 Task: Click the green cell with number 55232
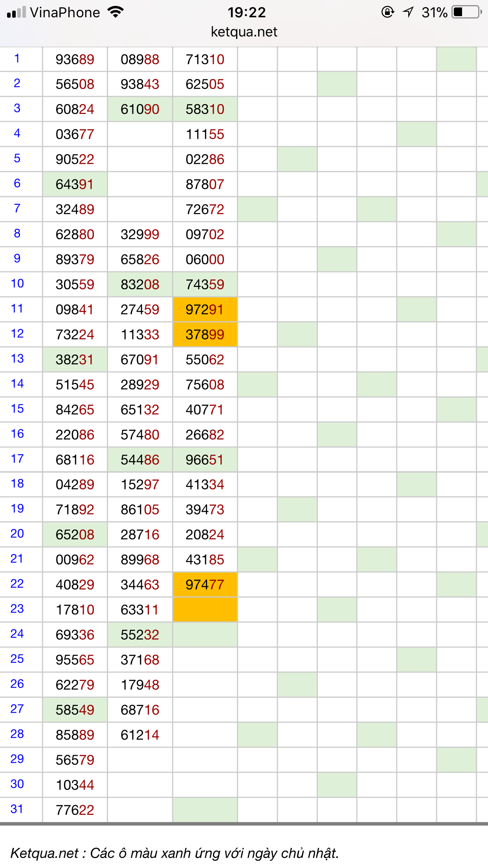click(x=140, y=634)
